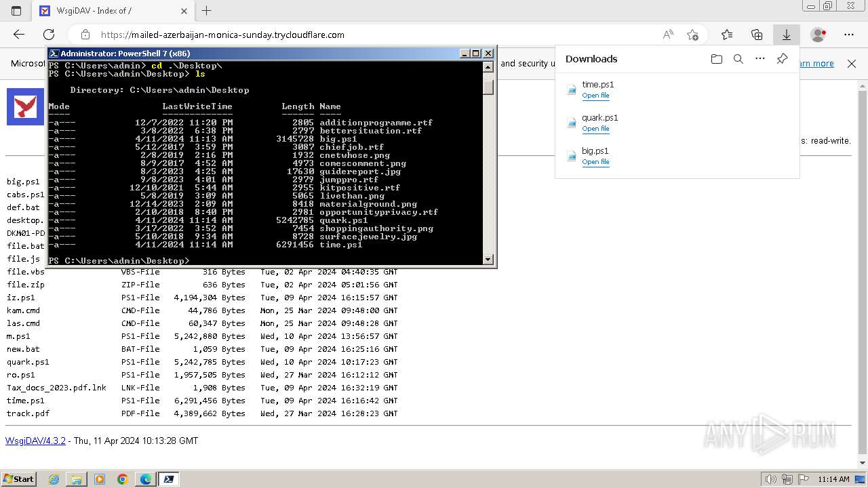The width and height of the screenshot is (868, 488).
Task: Click def.bat in the directory listing
Action: pyautogui.click(x=23, y=207)
